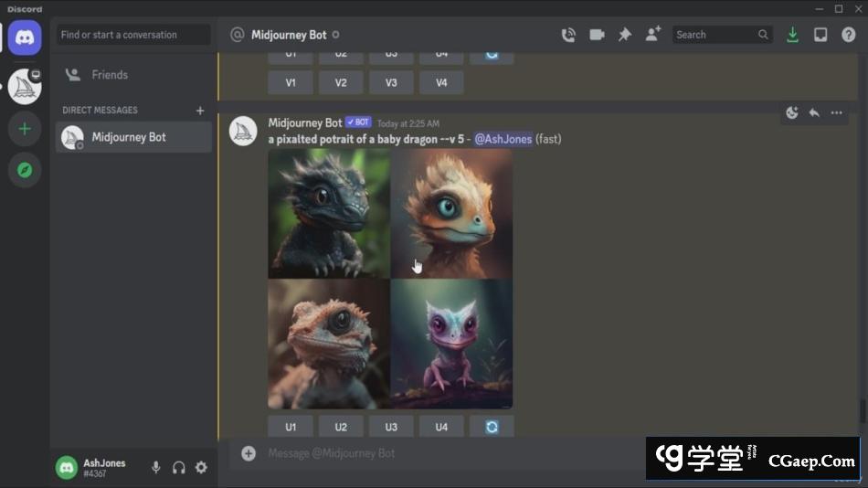
Task: Open User Settings gear
Action: coord(201,467)
